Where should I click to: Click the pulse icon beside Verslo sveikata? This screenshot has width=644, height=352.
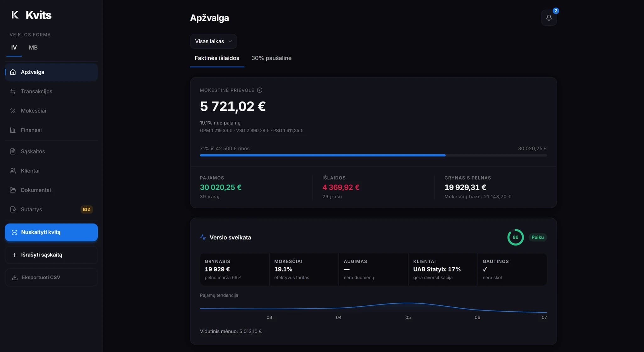click(203, 237)
